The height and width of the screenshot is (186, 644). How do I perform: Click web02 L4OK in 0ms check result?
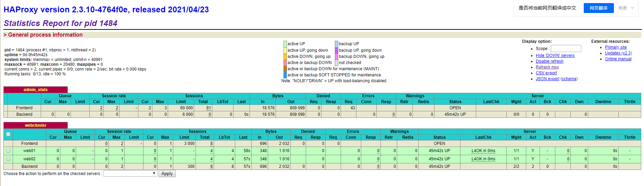pos(483,159)
